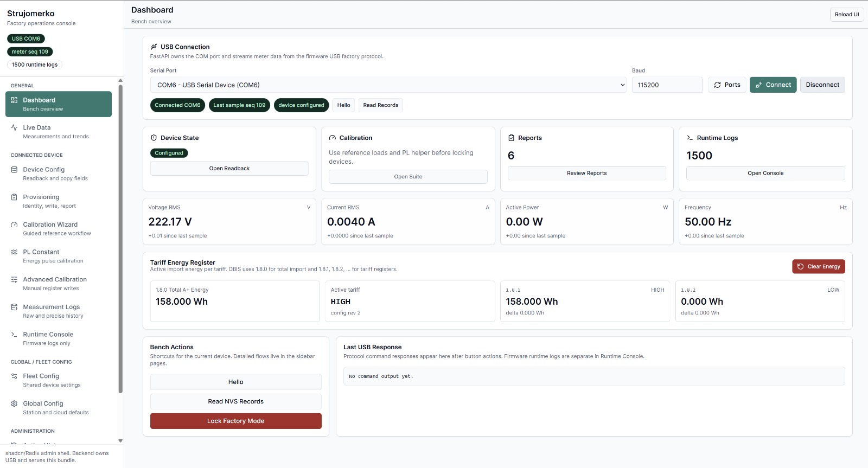
Task: Click the HIGH active tariff value
Action: click(x=341, y=302)
